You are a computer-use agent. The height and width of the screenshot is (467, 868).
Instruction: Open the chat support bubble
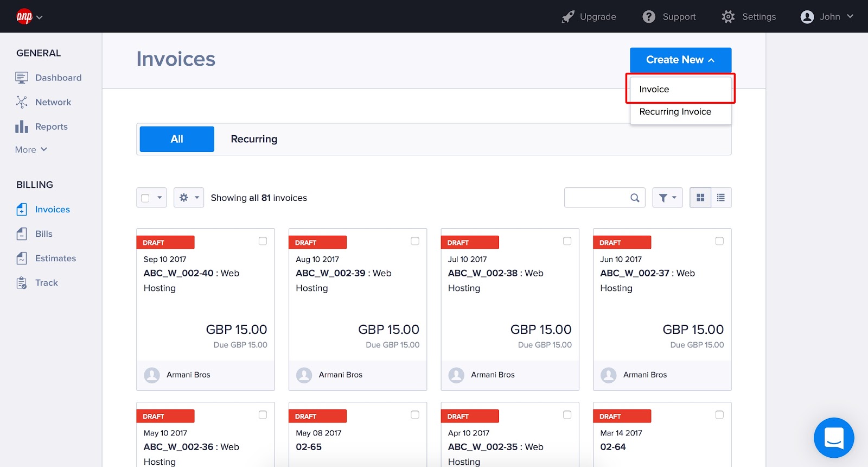click(834, 438)
